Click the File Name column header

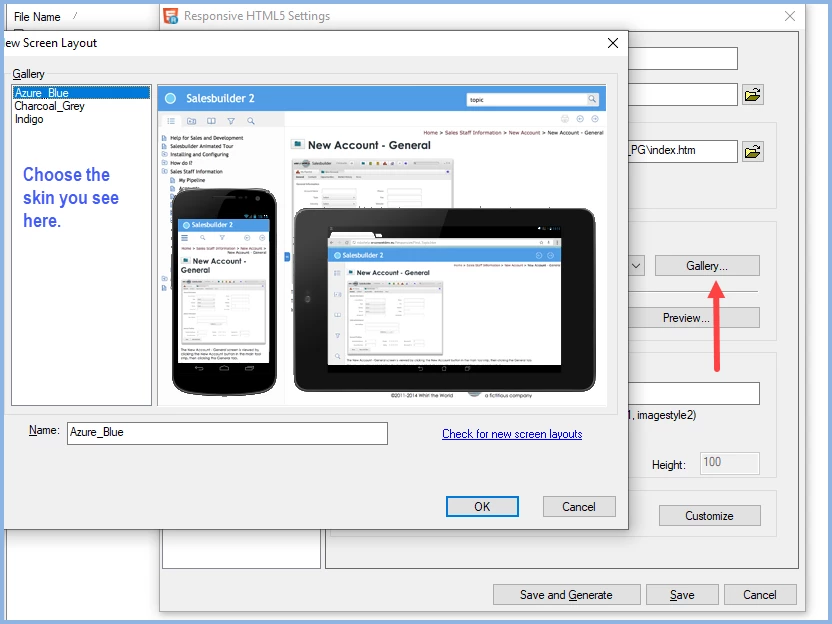click(37, 17)
